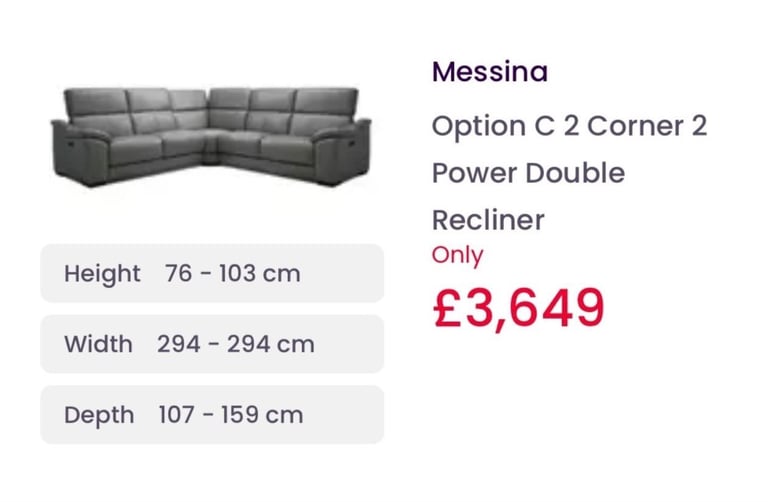The width and height of the screenshot is (768, 502).
Task: Select the '76 - 103 cm' height value
Action: click(233, 273)
